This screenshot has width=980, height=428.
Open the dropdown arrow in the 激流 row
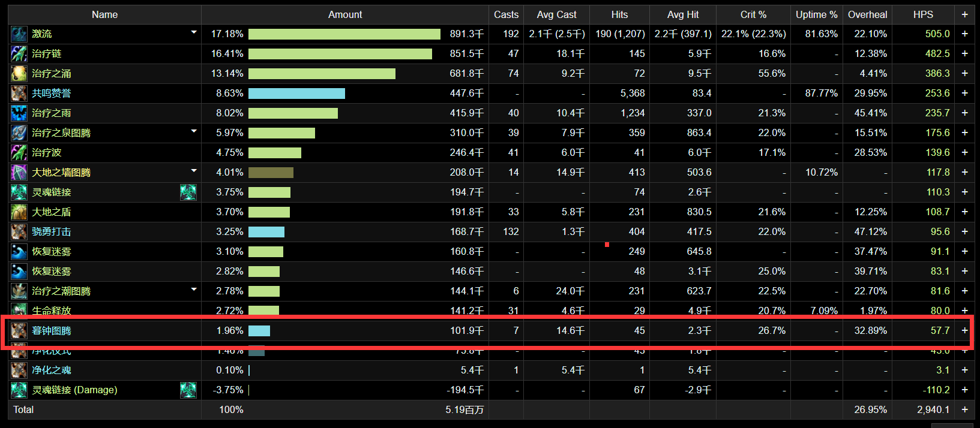pos(194,32)
